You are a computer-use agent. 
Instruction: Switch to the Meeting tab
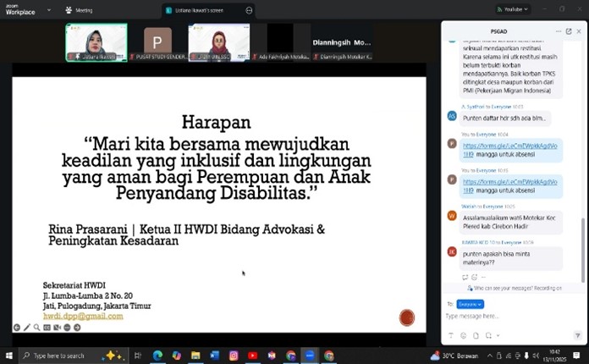[x=80, y=11]
